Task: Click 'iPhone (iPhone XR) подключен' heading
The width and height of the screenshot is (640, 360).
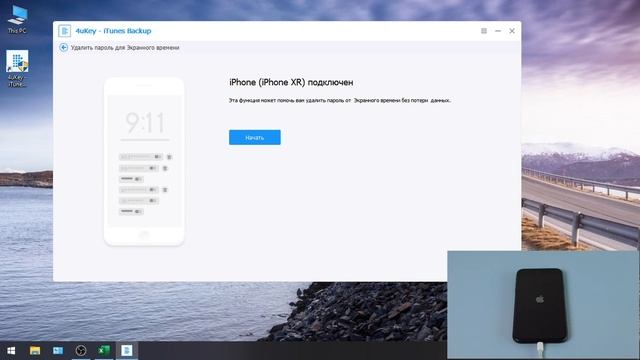Action: (x=291, y=82)
